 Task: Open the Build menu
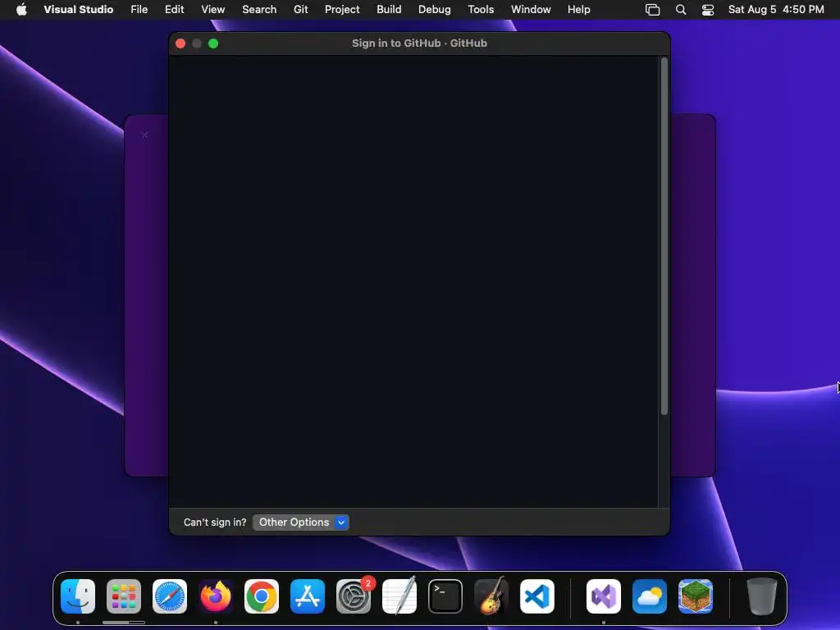click(389, 10)
